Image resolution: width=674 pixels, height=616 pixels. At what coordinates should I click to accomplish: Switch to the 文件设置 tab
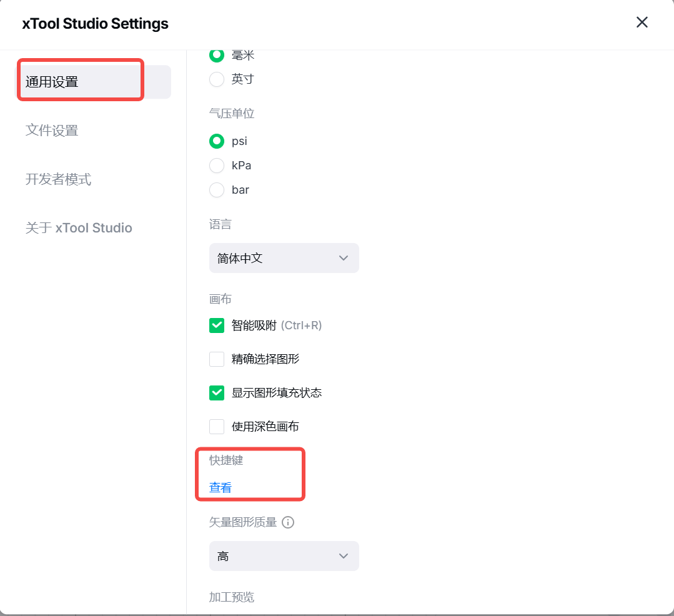tap(52, 131)
